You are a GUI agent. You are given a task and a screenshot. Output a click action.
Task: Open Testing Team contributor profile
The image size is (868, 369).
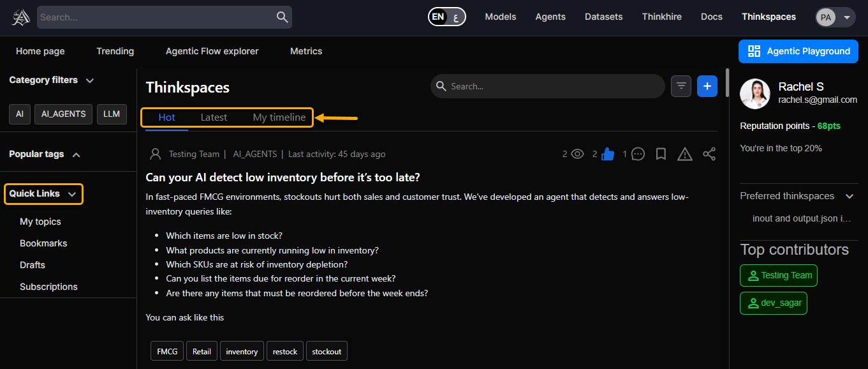(x=778, y=276)
